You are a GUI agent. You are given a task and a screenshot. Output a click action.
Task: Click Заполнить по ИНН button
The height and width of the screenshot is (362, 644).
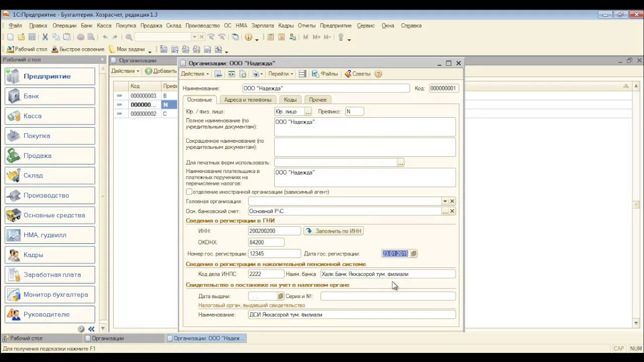333,231
